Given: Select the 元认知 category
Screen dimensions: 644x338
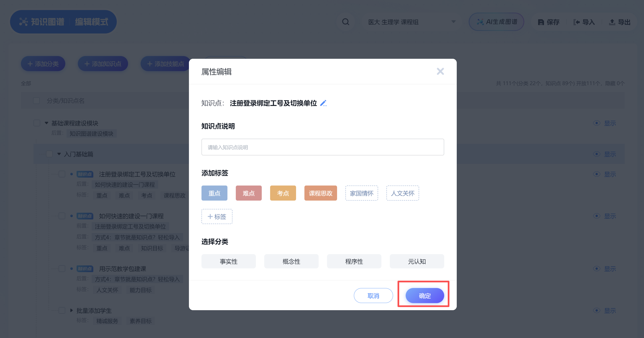Looking at the screenshot, I should pos(417,261).
